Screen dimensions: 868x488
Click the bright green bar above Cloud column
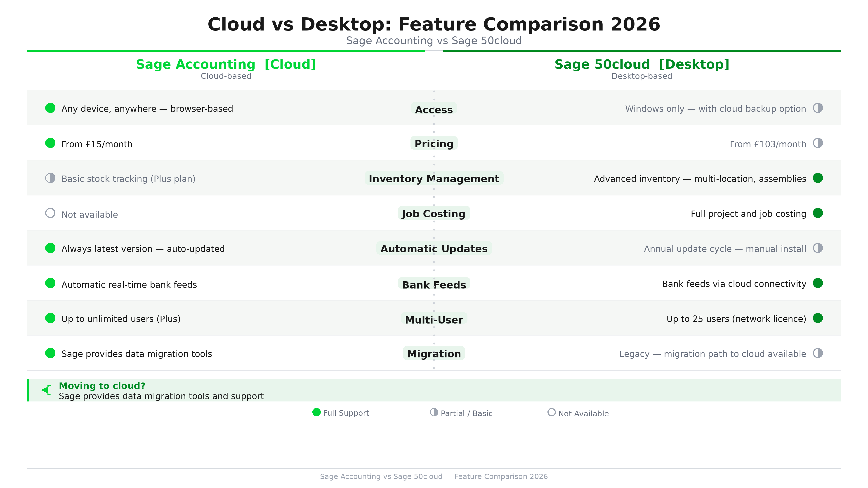click(x=226, y=51)
